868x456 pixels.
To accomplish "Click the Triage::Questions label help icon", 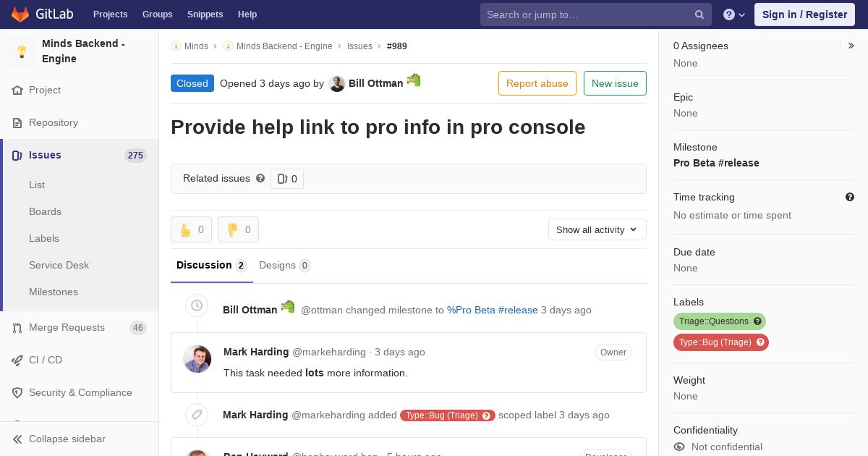I will tap(757, 321).
